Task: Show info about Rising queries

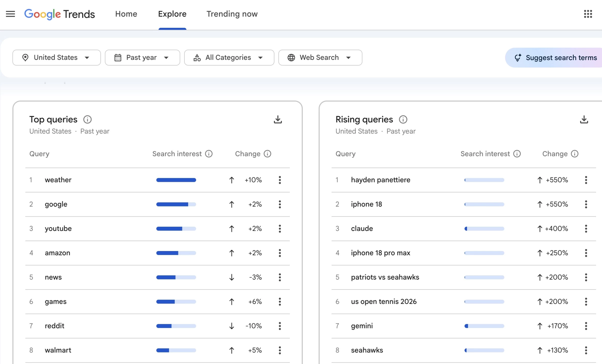Action: 403,119
